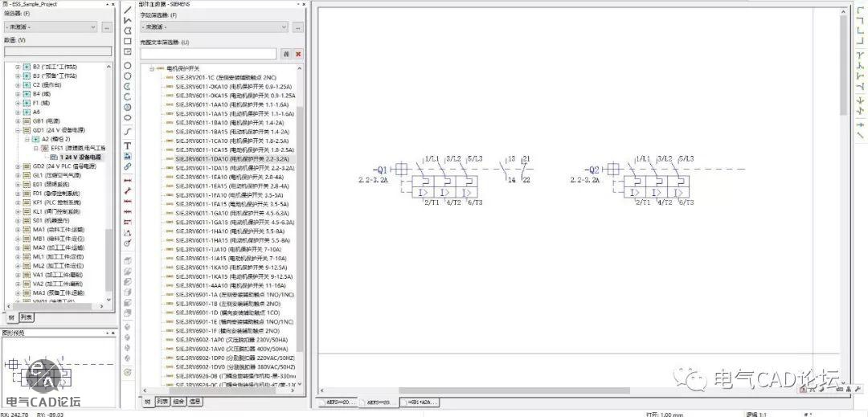The width and height of the screenshot is (868, 417).
Task: Switch page navigator to list tab
Action: click(x=26, y=317)
